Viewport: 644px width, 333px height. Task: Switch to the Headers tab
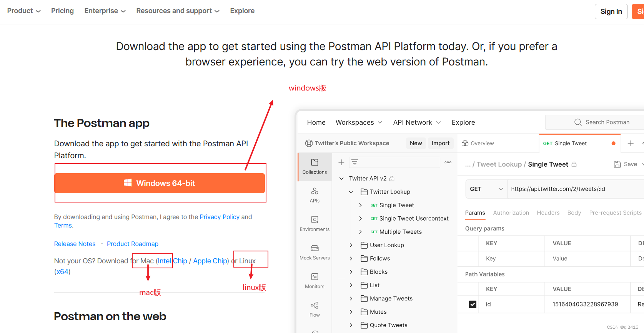tap(548, 213)
